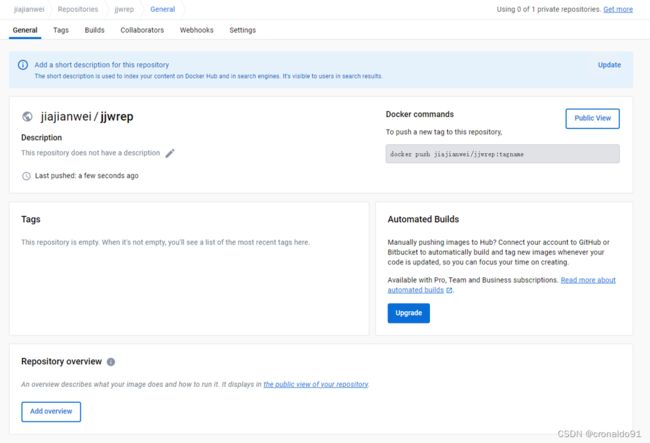This screenshot has width=650, height=443.
Task: Click the docker push command box
Action: [x=502, y=154]
